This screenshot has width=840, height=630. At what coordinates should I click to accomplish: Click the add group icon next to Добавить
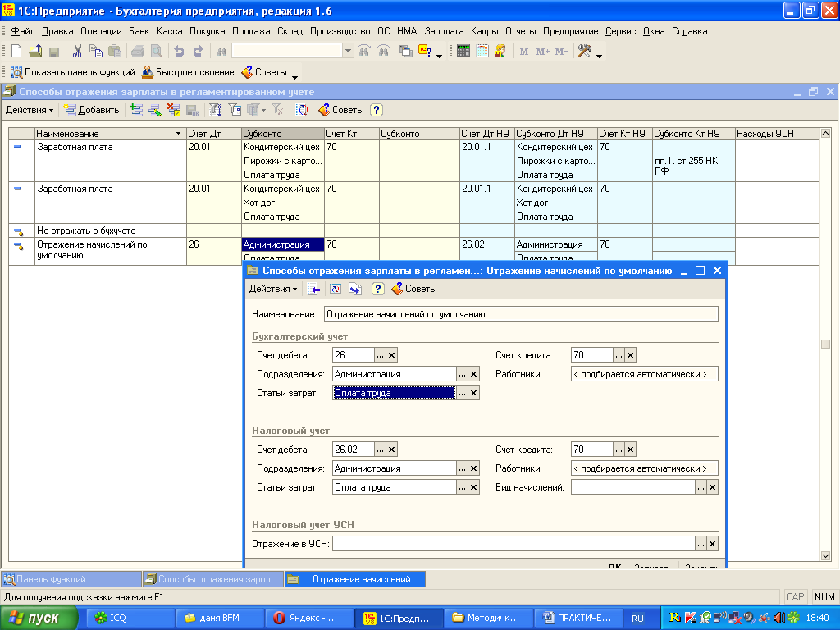pyautogui.click(x=137, y=110)
